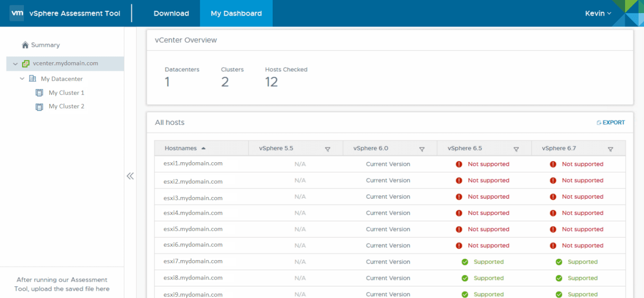Select the My Dashboard tab
Screen dimensions: 644x298
[x=236, y=14]
